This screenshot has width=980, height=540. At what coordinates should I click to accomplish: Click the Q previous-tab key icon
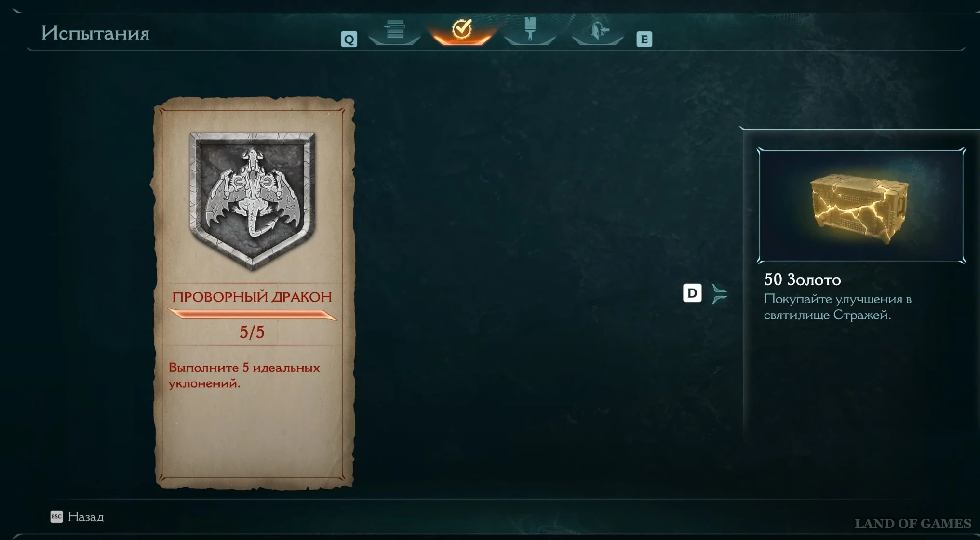tap(349, 39)
